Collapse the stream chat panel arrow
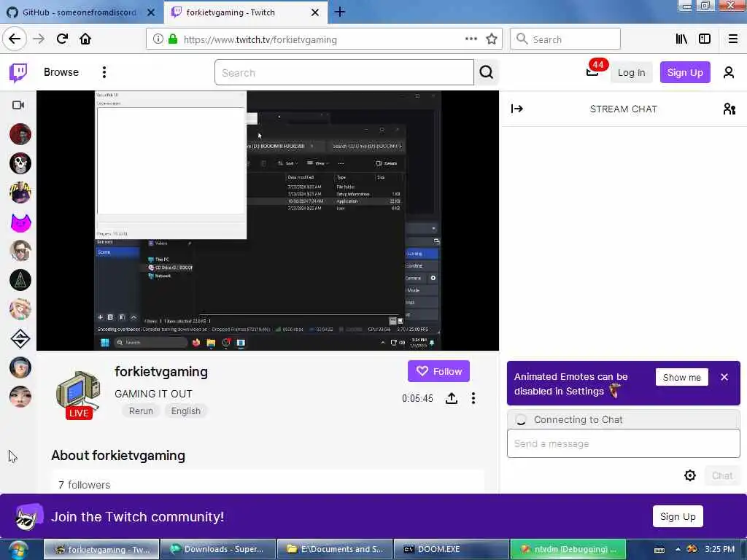Image resolution: width=747 pixels, height=560 pixels. [x=517, y=109]
